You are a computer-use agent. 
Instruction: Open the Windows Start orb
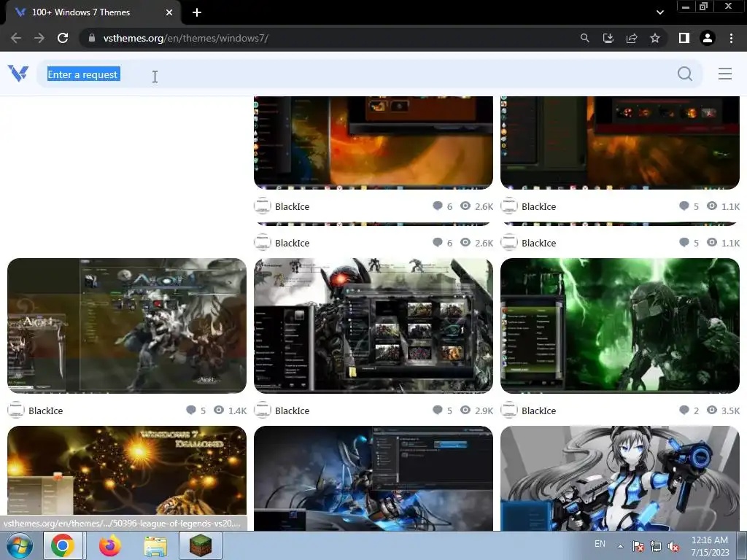click(x=20, y=545)
